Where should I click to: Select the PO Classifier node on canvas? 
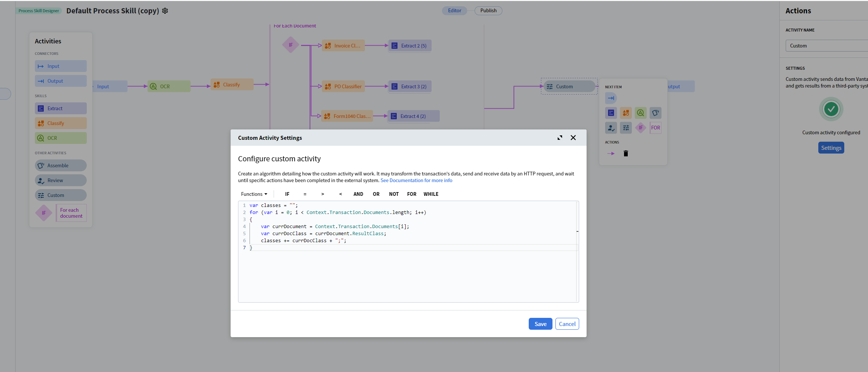343,86
